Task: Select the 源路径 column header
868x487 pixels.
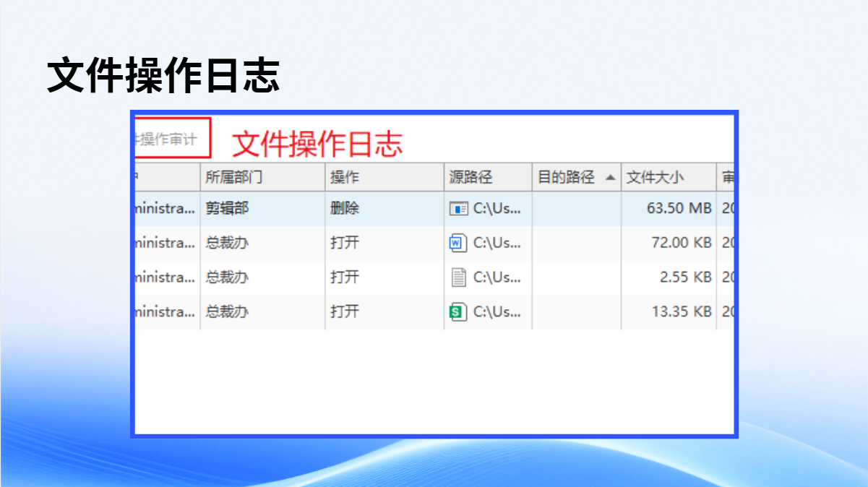Action: pos(470,178)
